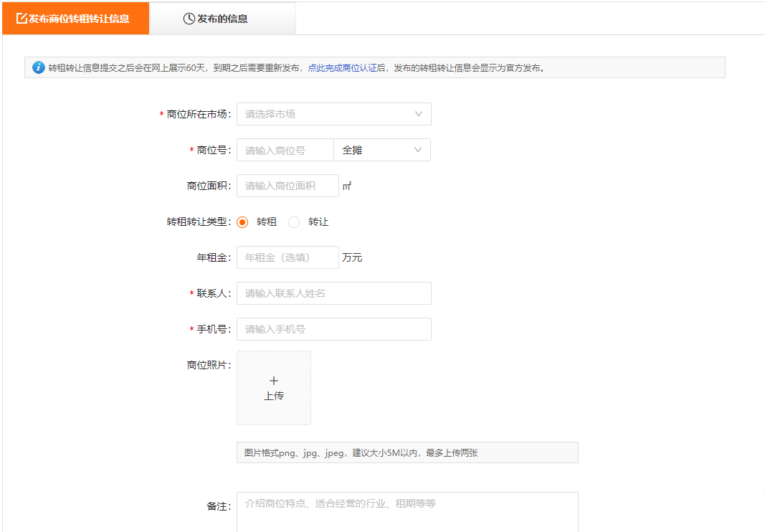Image resolution: width=765 pixels, height=532 pixels.
Task: Select the 转租 radio button
Action: (x=242, y=222)
